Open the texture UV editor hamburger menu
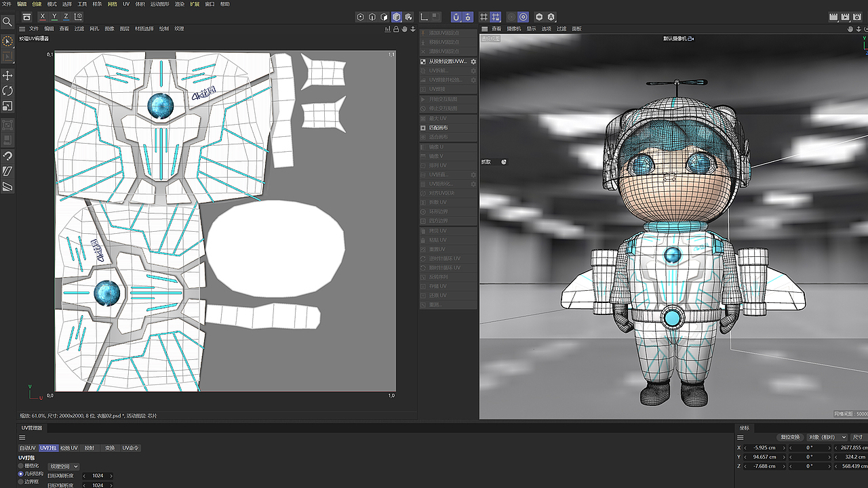Image resolution: width=868 pixels, height=488 pixels. pos(22,29)
